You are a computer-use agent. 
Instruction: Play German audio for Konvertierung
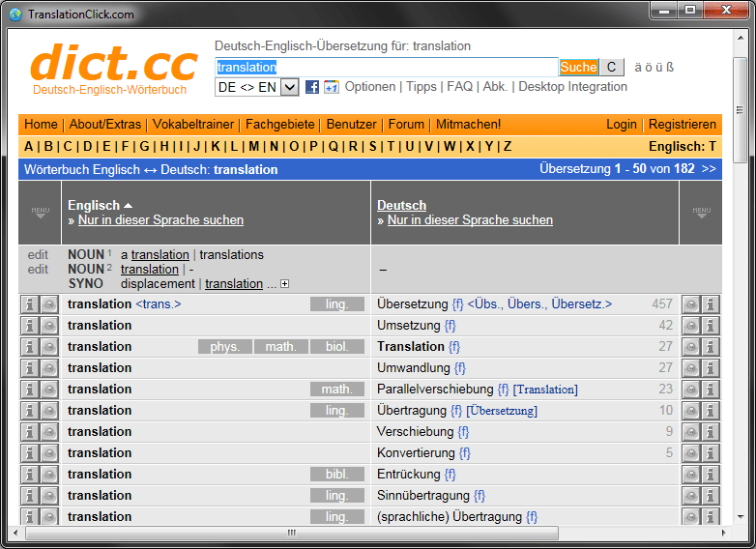click(x=691, y=453)
